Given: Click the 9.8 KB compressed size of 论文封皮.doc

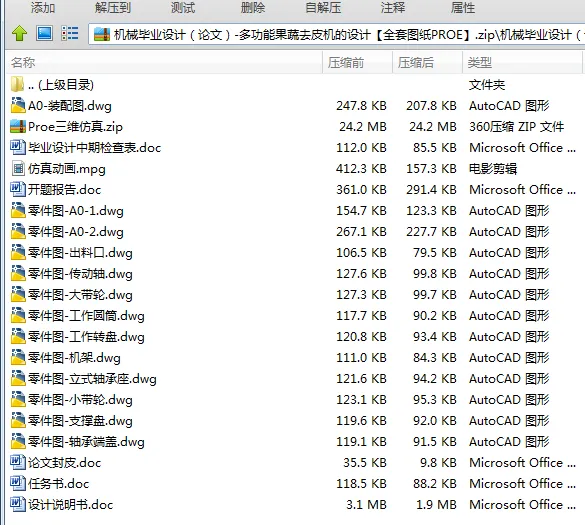Looking at the screenshot, I should [438, 463].
